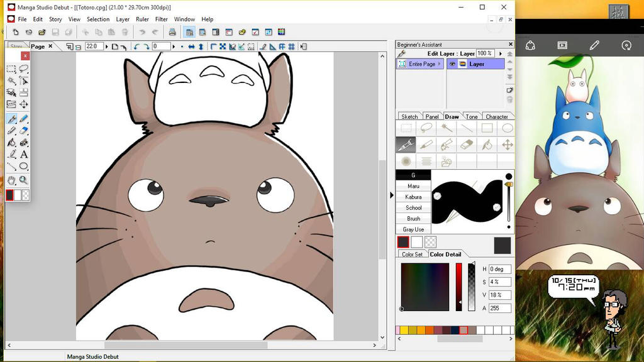
Task: Flip view horizontally with the double arrow icon
Action: point(191,47)
